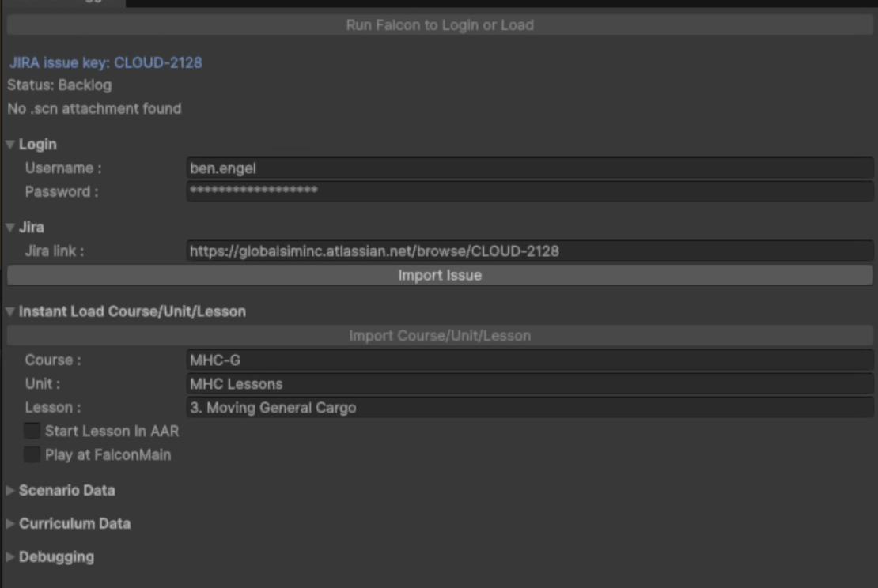Click the 'Unit :' label
The image size is (878, 588).
[x=43, y=384]
